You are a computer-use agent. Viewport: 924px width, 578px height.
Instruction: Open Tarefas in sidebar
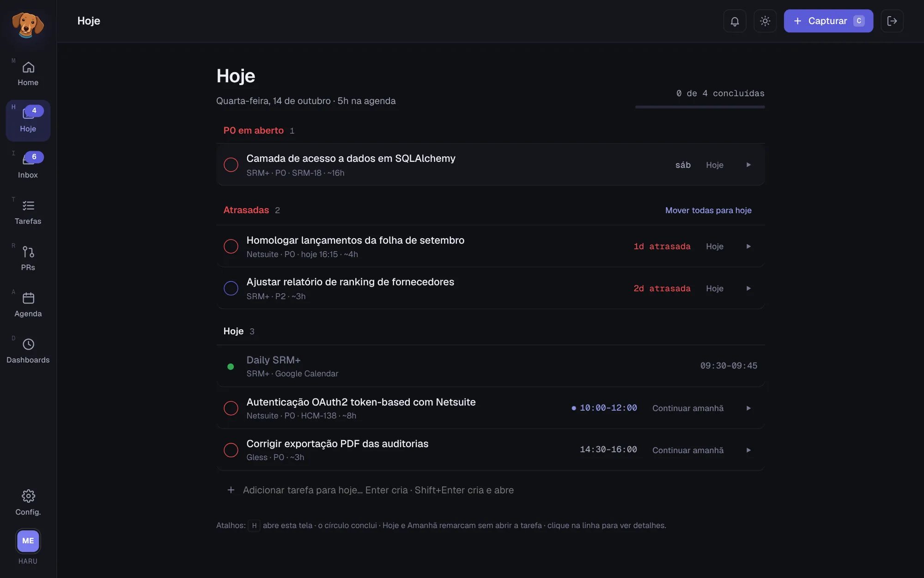pyautogui.click(x=28, y=213)
